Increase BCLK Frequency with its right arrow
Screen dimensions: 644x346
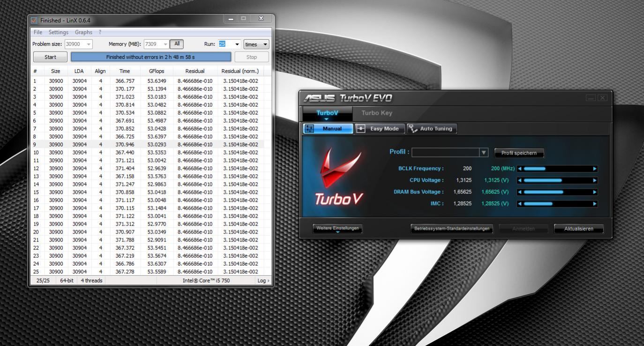click(x=595, y=169)
